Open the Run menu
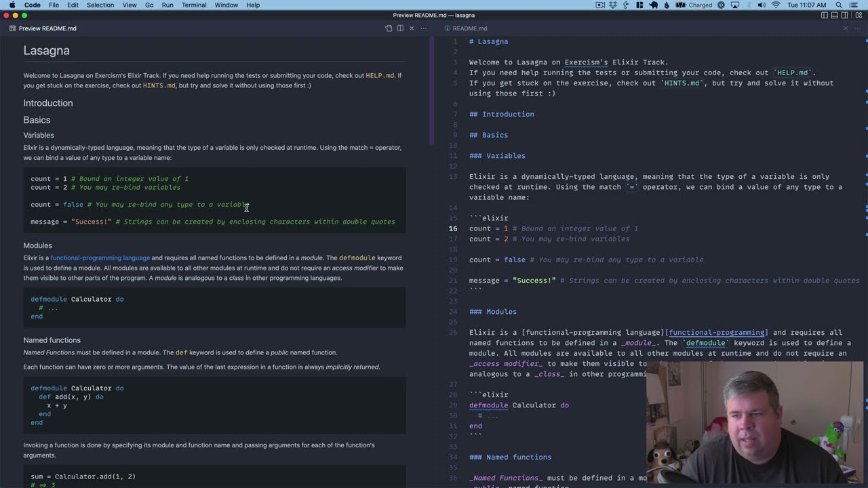868x488 pixels. 167,5
